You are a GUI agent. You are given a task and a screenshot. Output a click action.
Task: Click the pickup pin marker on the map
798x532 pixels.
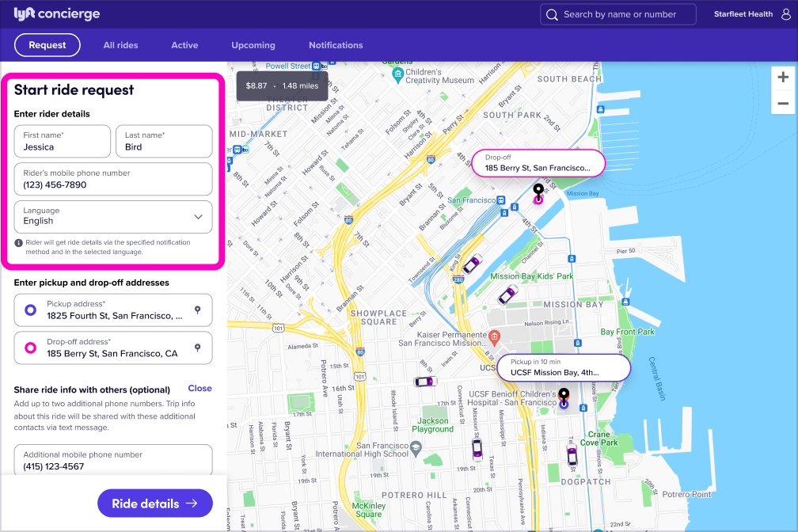tap(564, 397)
